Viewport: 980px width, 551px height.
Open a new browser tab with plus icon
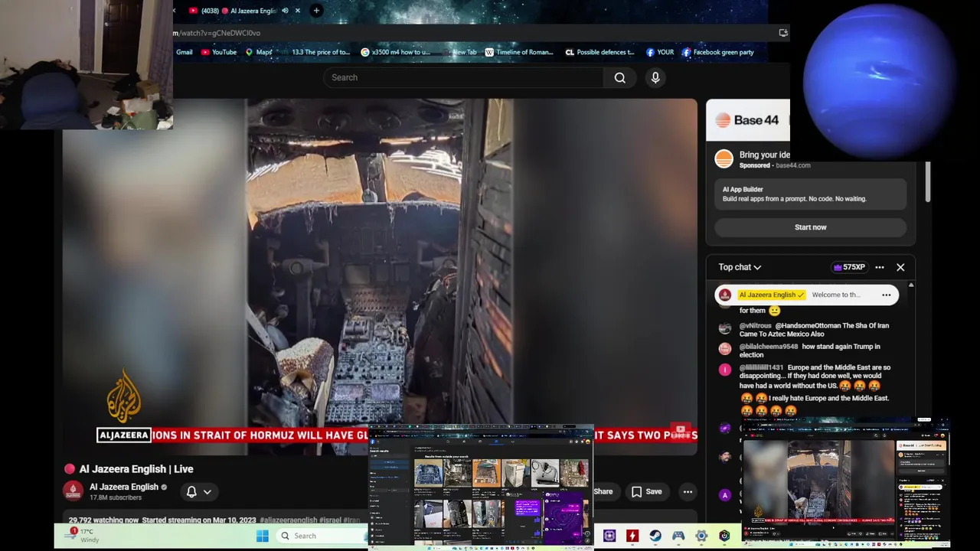pos(316,11)
